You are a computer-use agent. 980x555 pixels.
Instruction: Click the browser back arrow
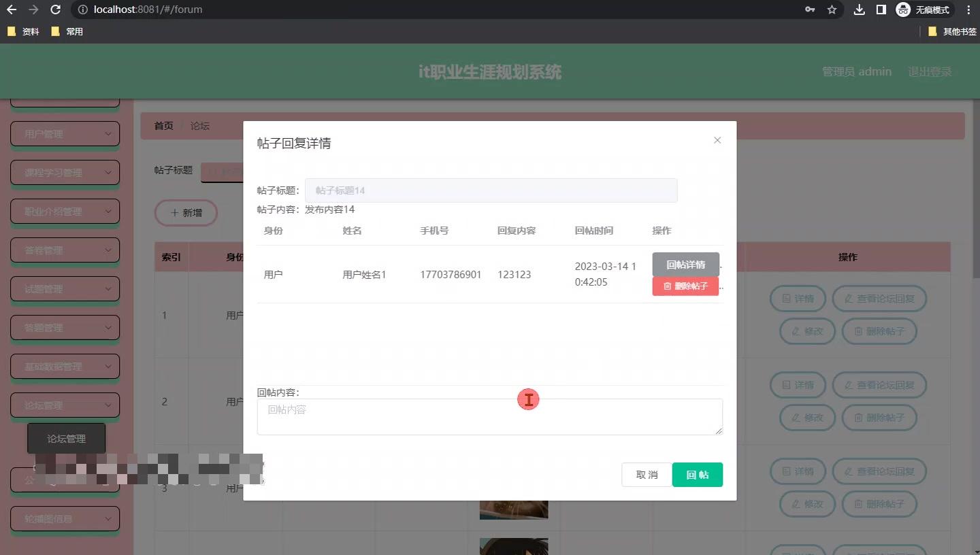tap(12, 10)
